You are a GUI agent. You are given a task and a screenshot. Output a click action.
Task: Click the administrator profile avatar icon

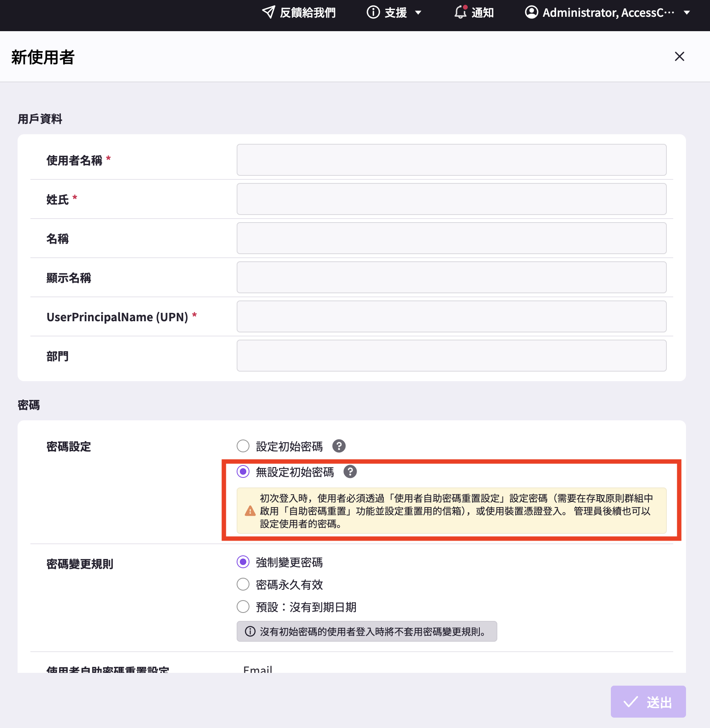(x=531, y=12)
